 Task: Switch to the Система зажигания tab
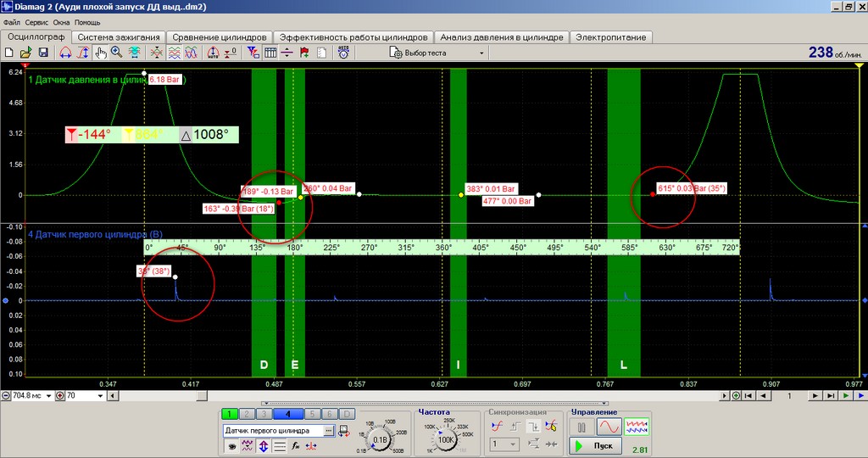tap(119, 37)
